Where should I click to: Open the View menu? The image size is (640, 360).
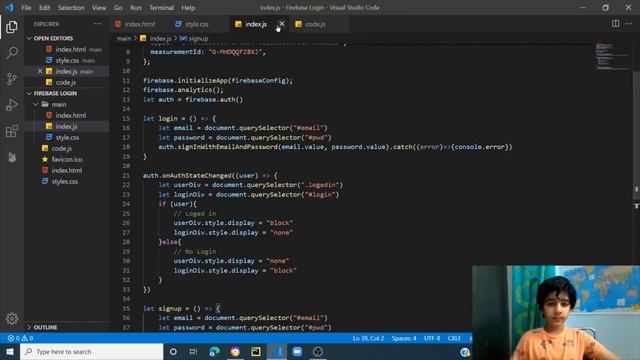pos(99,7)
